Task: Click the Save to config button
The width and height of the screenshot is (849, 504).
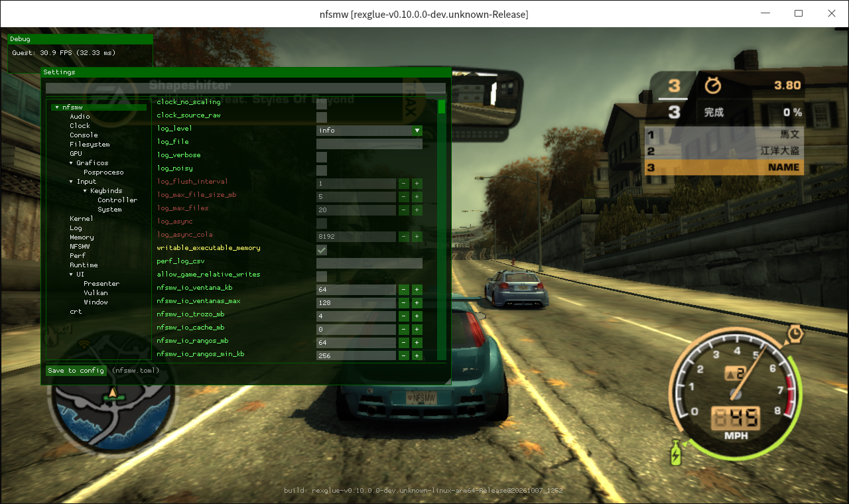Action: (x=76, y=371)
